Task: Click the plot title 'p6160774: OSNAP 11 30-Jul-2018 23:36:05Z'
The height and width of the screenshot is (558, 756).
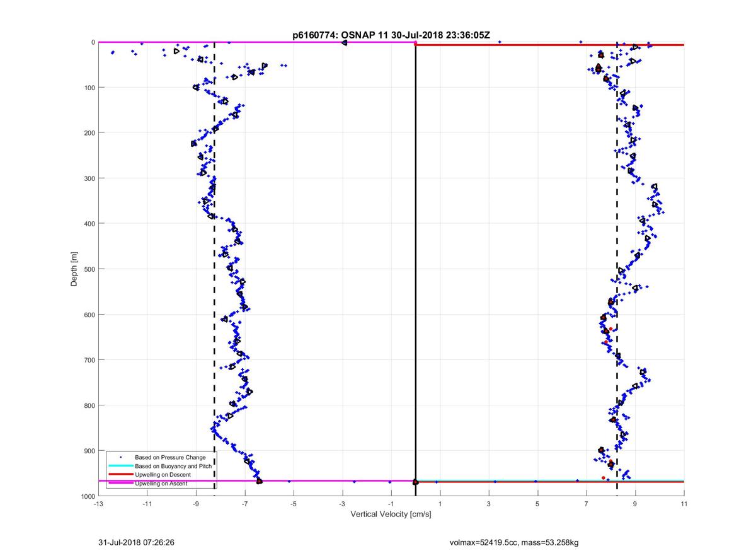Action: click(391, 35)
